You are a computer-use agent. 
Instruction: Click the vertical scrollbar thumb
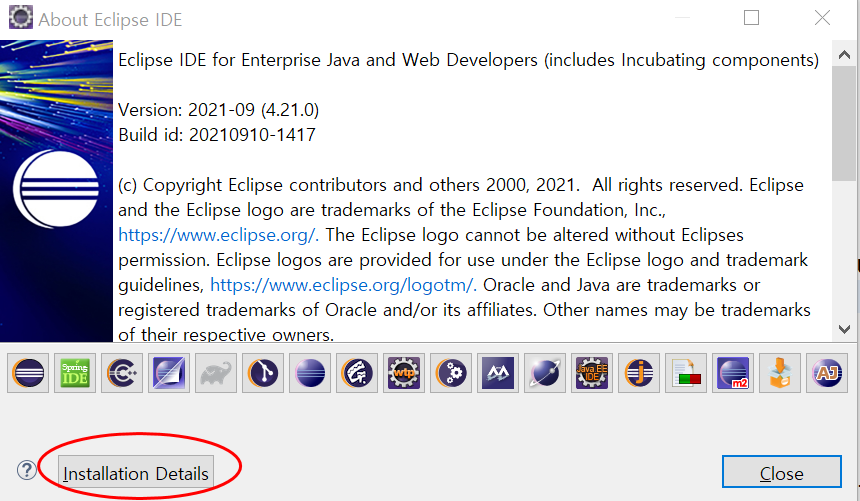(x=844, y=123)
